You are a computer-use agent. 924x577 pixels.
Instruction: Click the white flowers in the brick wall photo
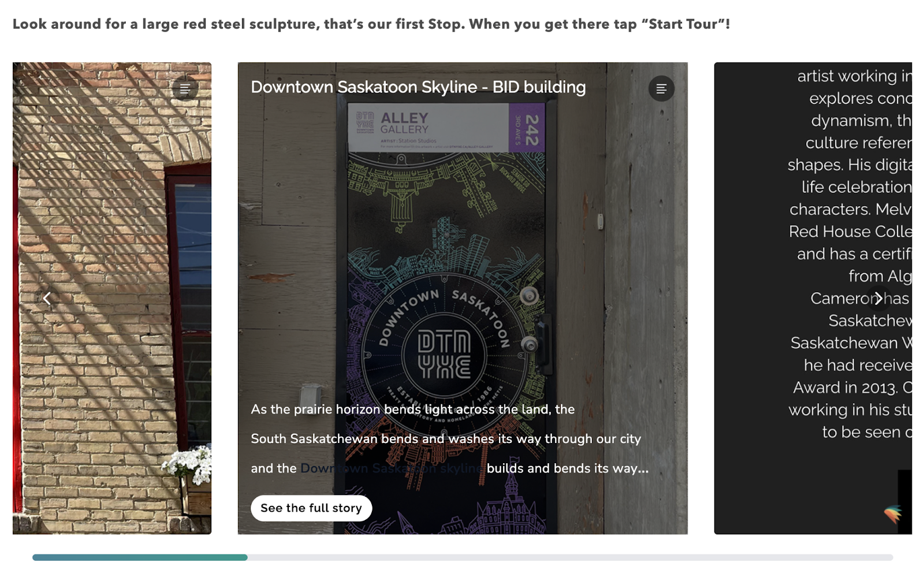(x=188, y=463)
